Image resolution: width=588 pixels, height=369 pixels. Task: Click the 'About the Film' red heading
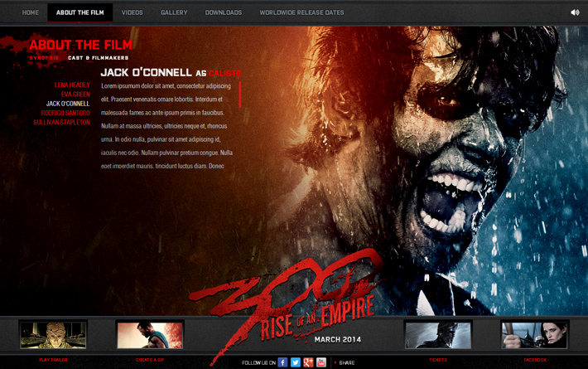(x=80, y=45)
